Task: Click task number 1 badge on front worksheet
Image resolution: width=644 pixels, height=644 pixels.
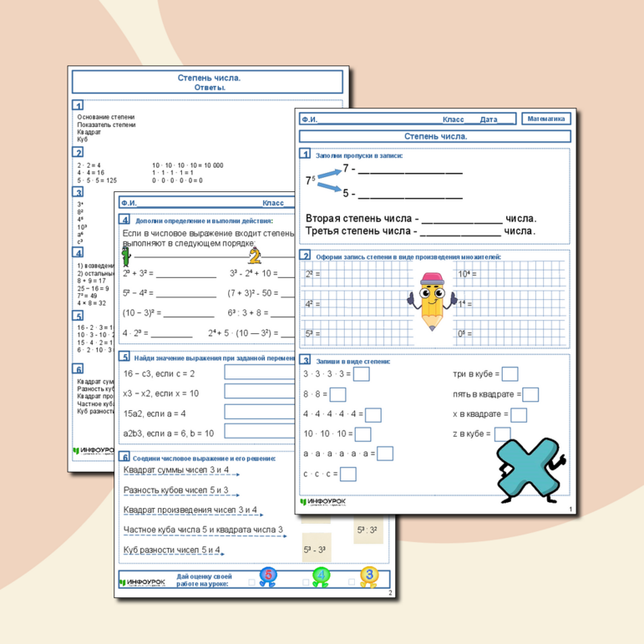Action: tap(305, 154)
